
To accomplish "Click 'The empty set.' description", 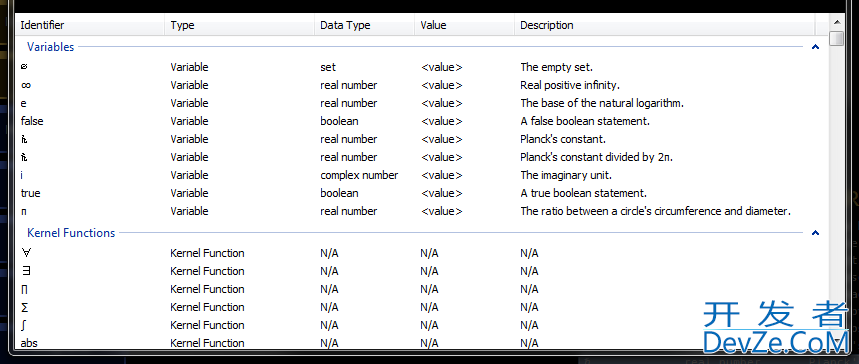I will point(557,67).
